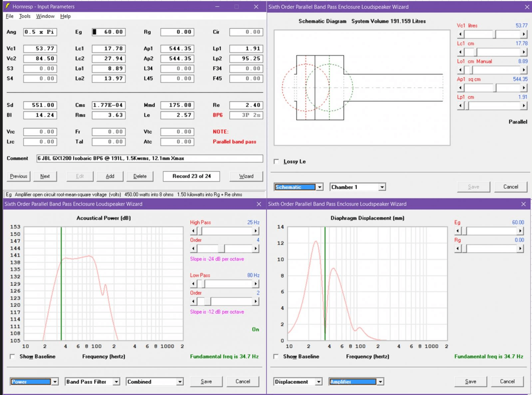Click the Lc1 value field
This screenshot has width=532, height=395.
point(108,48)
